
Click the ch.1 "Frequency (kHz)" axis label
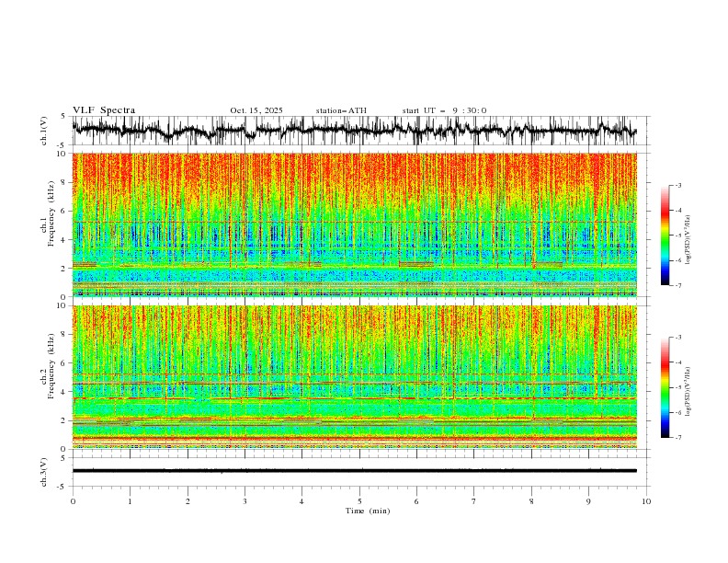51,212
